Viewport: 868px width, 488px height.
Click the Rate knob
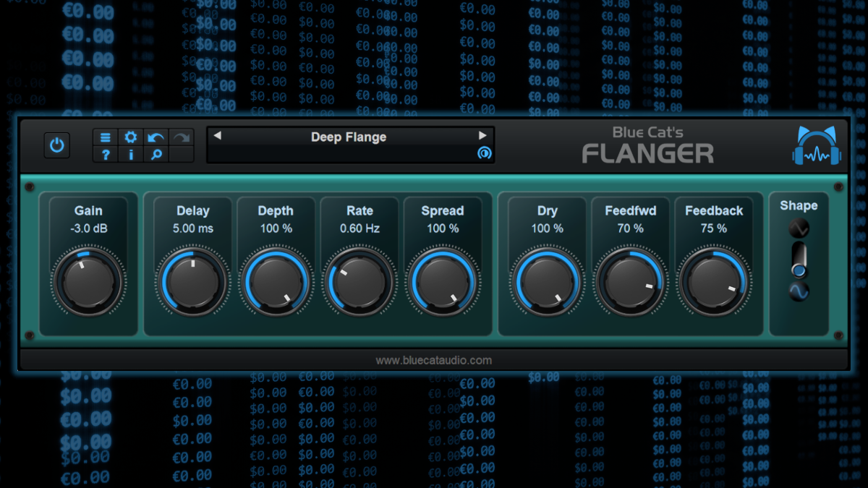click(x=359, y=282)
